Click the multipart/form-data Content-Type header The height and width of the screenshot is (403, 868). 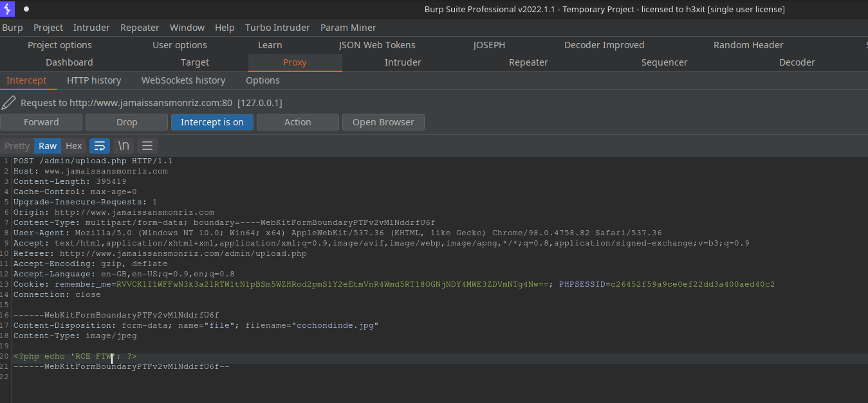pos(225,222)
